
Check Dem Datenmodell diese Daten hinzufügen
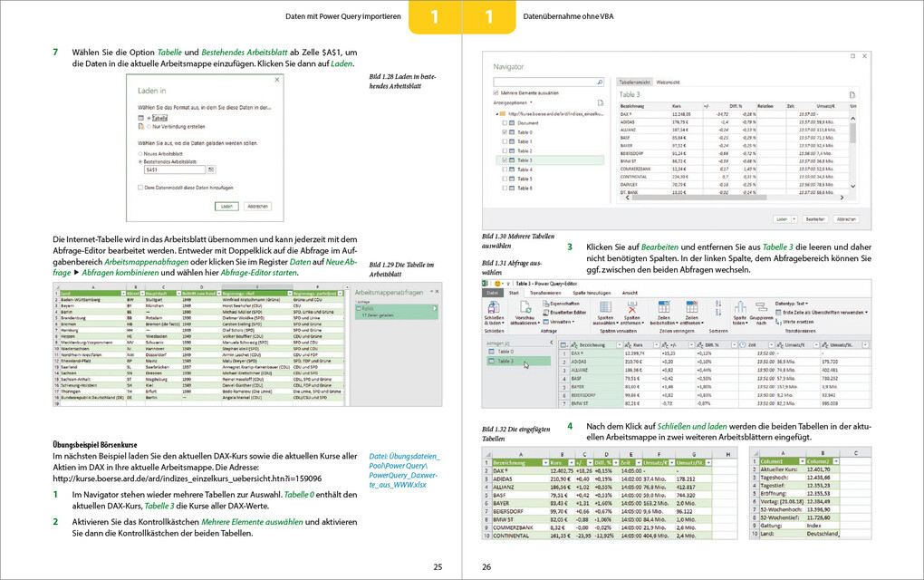[x=140, y=188]
